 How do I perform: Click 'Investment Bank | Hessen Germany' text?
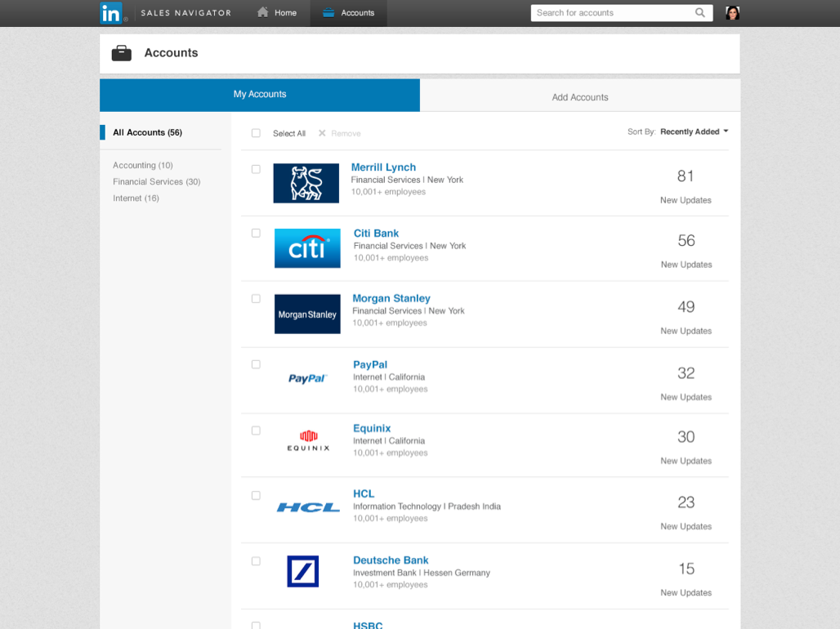[x=422, y=573]
